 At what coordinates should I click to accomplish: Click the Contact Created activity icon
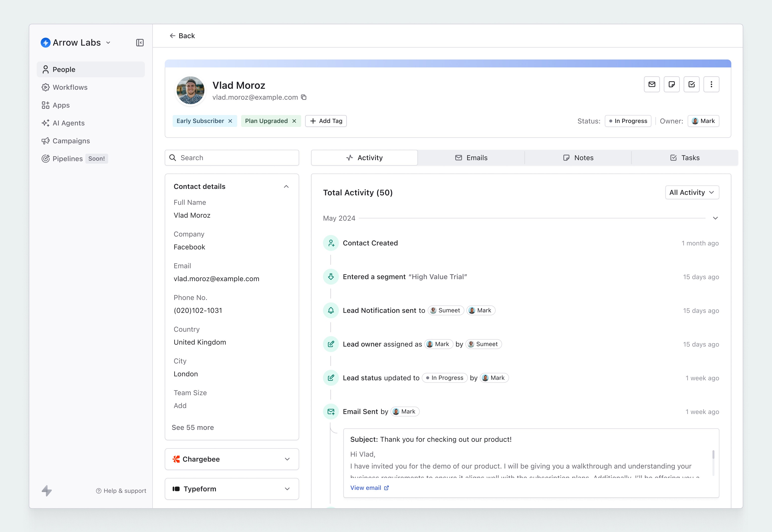pyautogui.click(x=331, y=243)
